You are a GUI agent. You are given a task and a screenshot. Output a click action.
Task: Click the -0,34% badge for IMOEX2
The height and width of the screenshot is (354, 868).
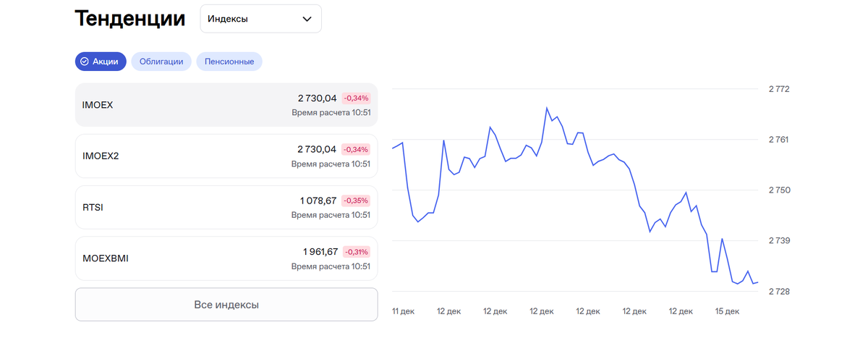356,149
